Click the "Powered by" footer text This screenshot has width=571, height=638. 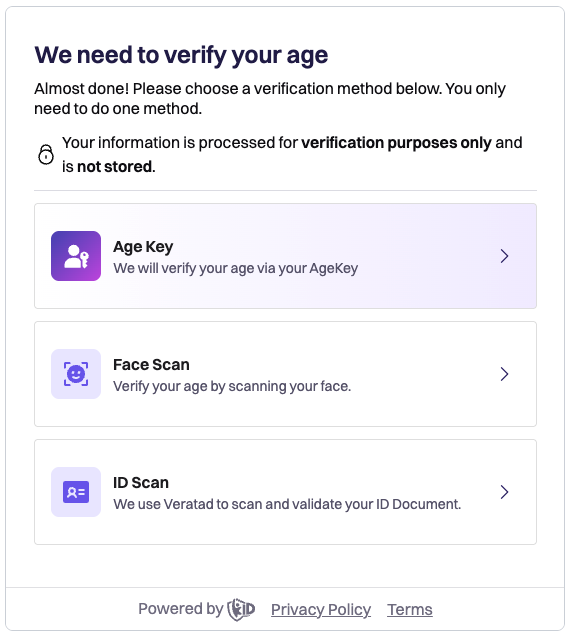coord(181,609)
